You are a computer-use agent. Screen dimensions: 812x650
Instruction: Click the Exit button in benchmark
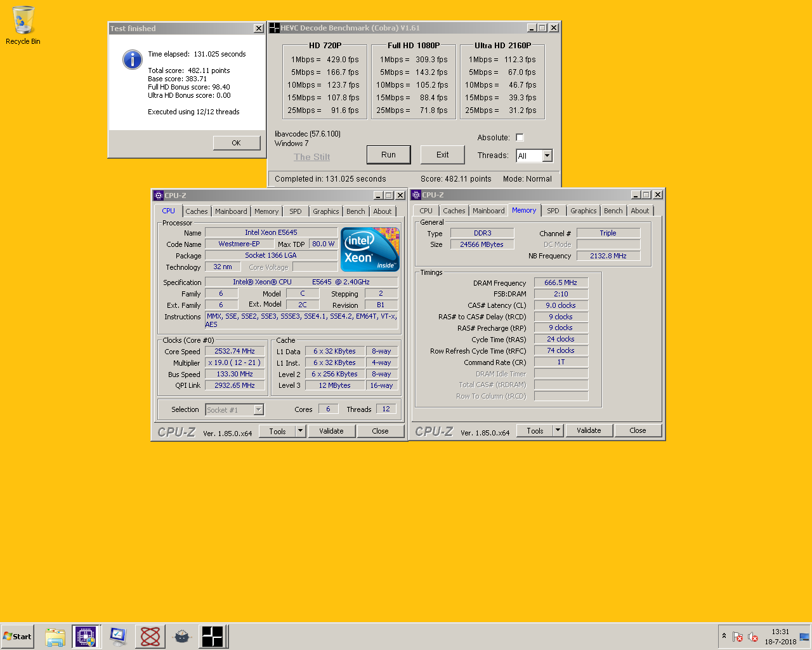coord(442,155)
